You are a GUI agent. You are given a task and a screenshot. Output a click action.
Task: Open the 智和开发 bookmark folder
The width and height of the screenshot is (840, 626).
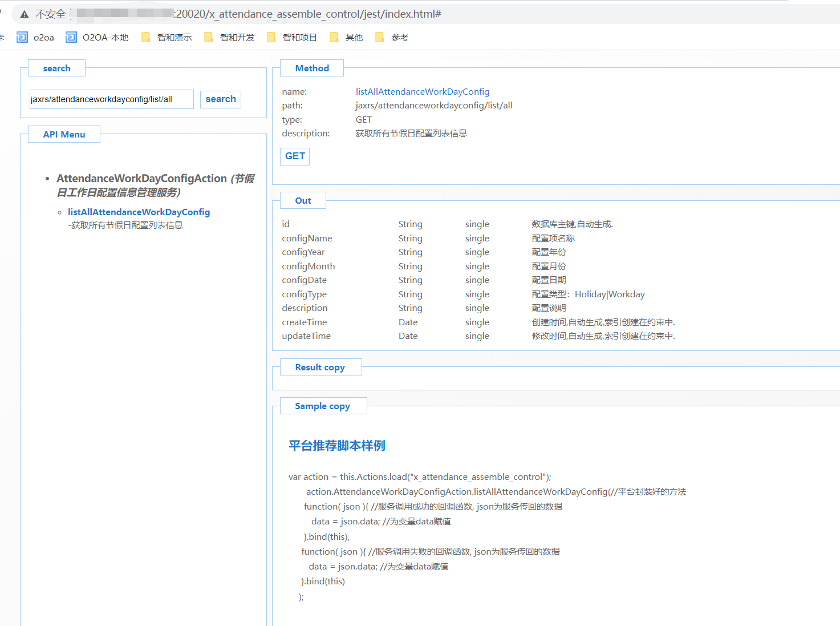coord(229,38)
